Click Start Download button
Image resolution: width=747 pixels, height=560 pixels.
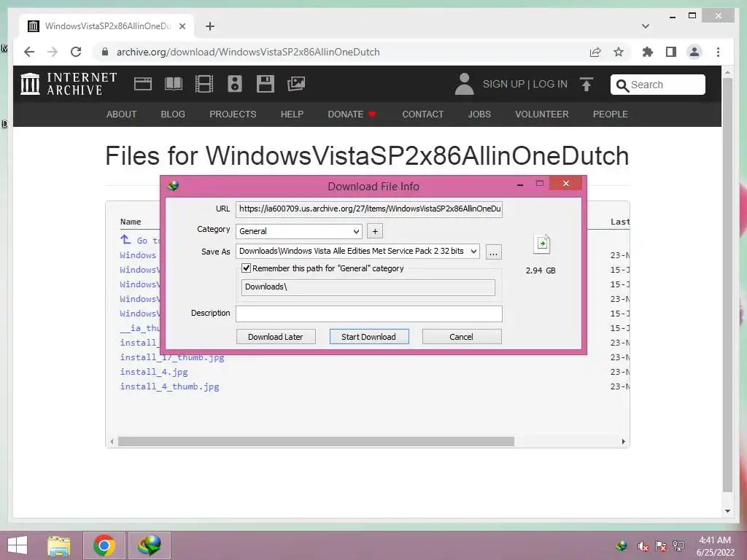point(368,337)
